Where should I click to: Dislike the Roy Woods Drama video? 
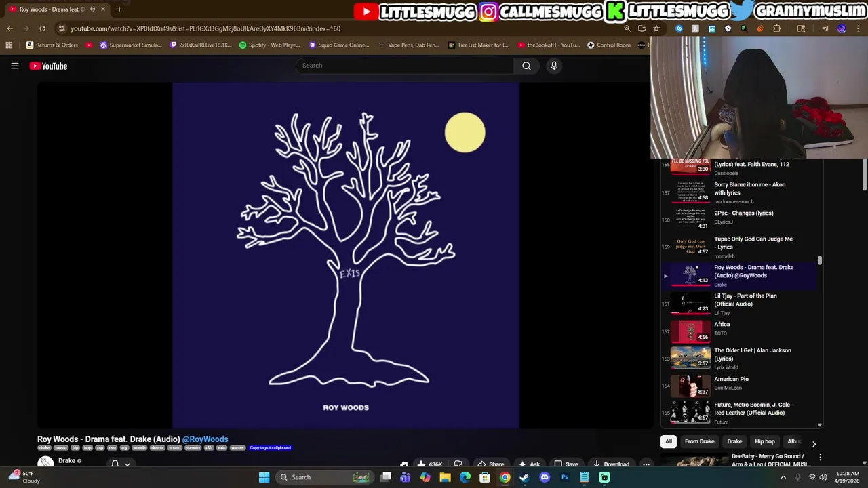tap(458, 464)
